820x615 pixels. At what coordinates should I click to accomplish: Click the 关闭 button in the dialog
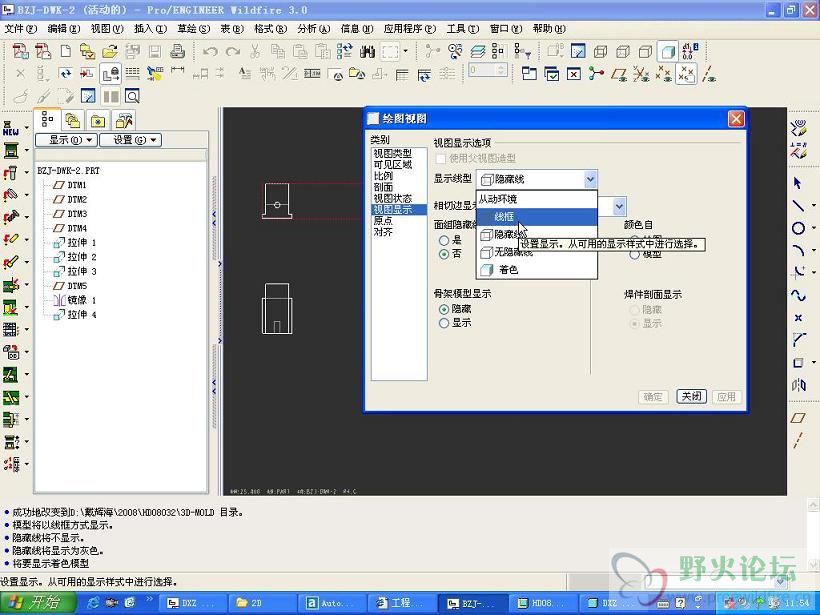[691, 396]
